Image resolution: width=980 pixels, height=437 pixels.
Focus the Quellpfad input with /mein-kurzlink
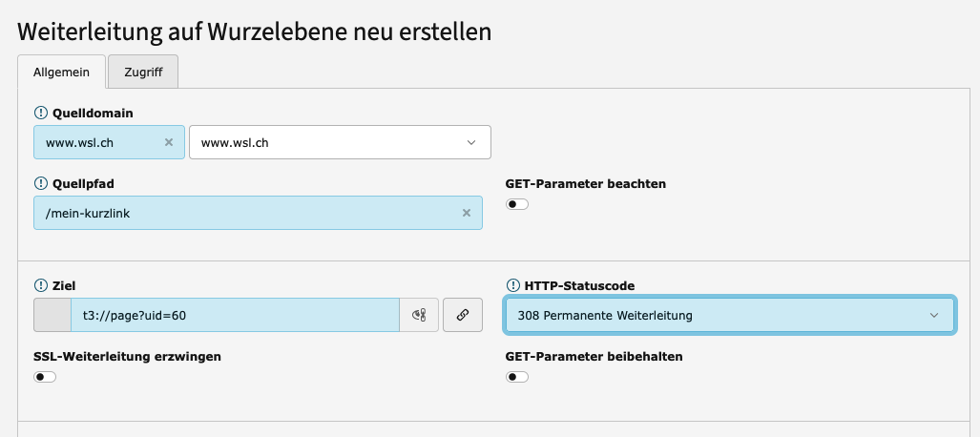pos(239,213)
